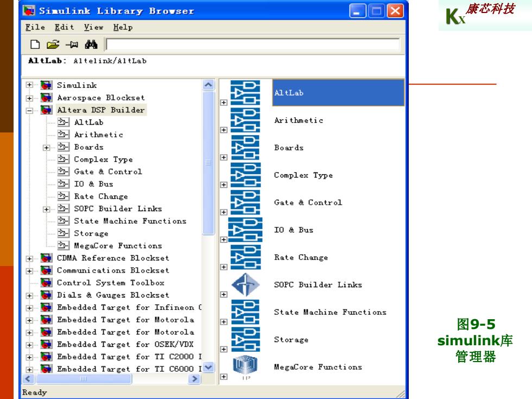Open the View menu
The image size is (532, 399).
pyautogui.click(x=93, y=27)
